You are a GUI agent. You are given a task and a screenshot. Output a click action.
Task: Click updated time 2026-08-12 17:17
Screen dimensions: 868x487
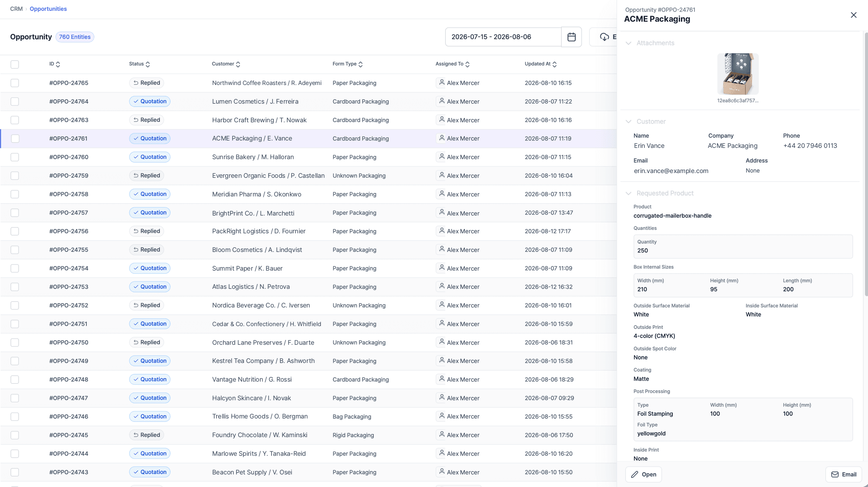pos(547,231)
